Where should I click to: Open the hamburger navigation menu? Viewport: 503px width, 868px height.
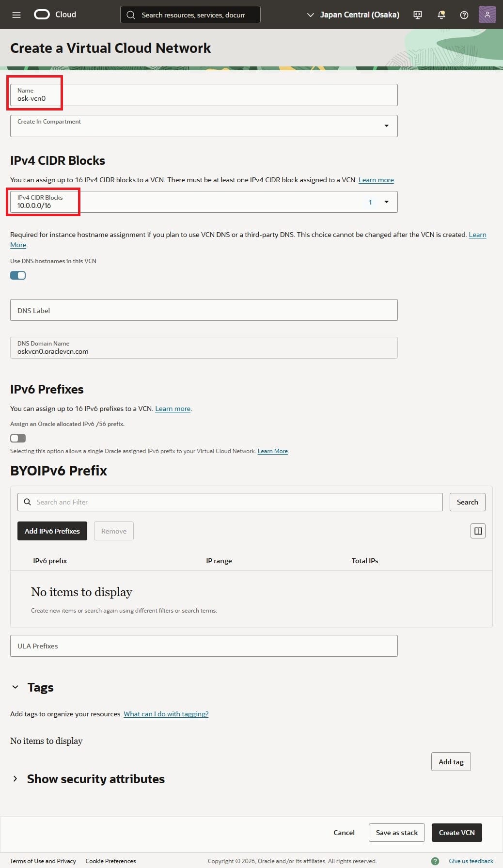point(16,15)
